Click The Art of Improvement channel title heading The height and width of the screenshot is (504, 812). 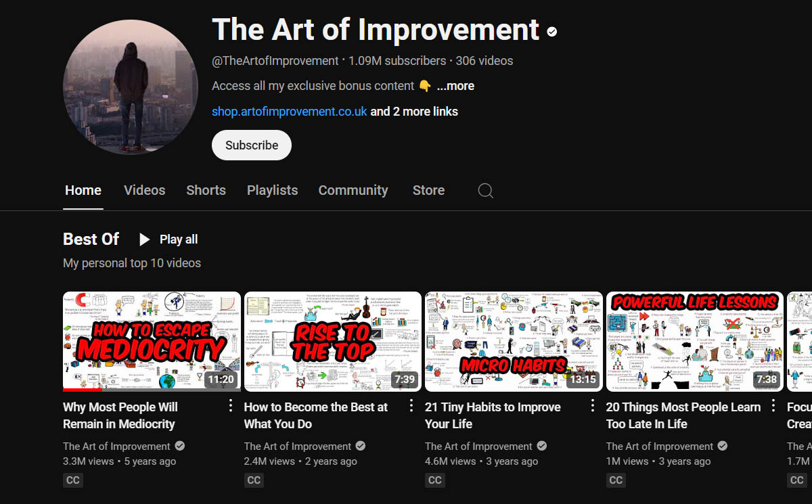tap(376, 30)
